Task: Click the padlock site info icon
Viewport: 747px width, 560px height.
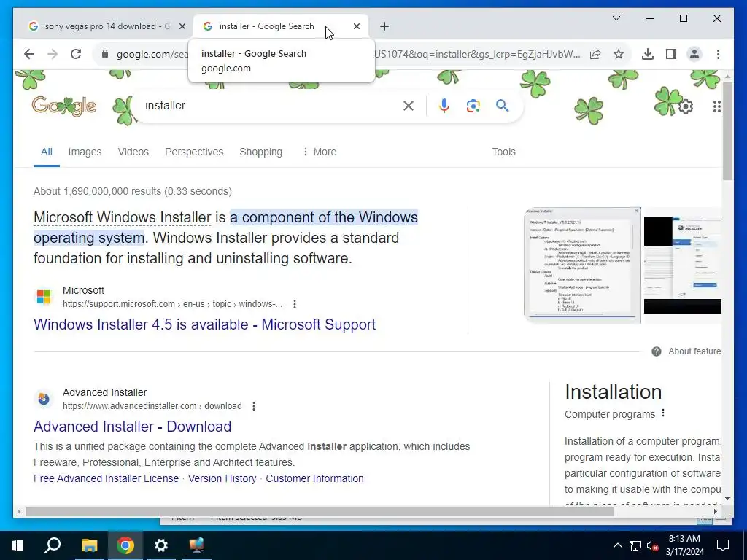Action: pos(105,54)
